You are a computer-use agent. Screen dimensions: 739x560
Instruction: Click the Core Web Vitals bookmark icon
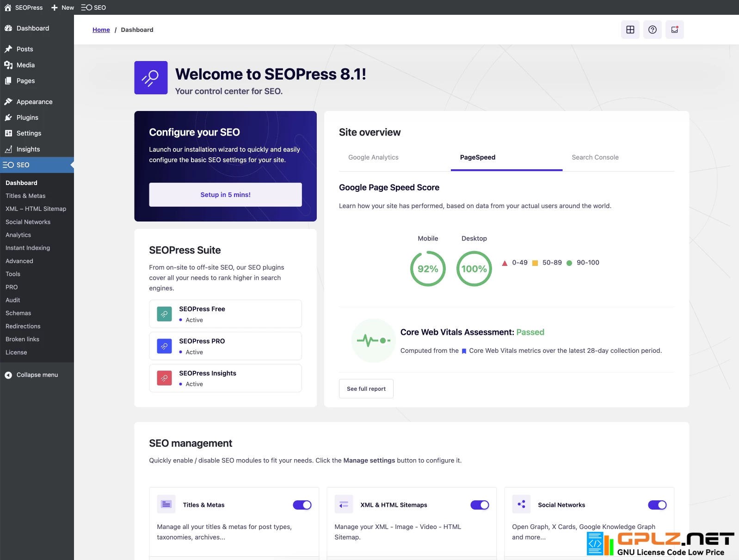coord(464,351)
